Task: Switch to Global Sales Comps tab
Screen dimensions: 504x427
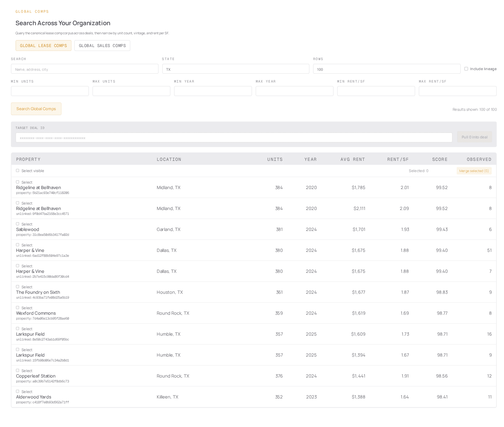Action: coord(102,46)
